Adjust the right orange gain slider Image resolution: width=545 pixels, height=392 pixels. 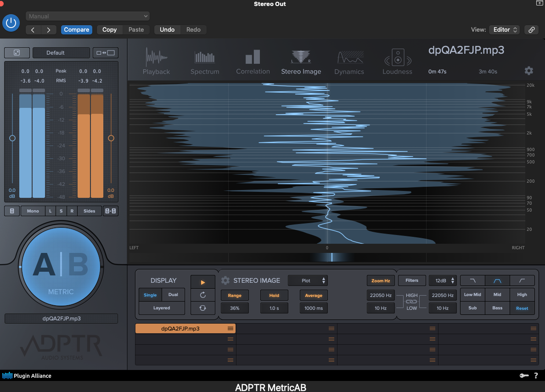111,138
